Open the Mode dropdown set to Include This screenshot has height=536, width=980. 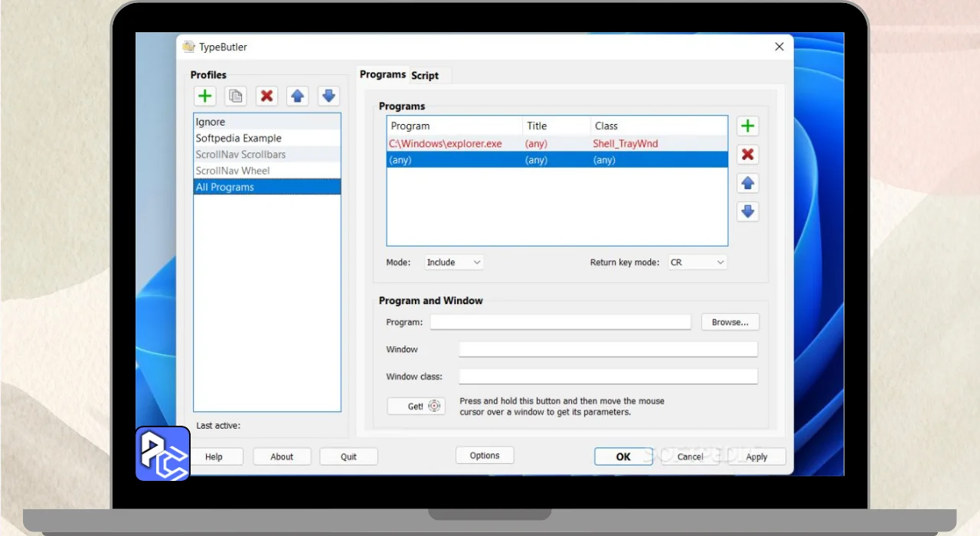454,262
